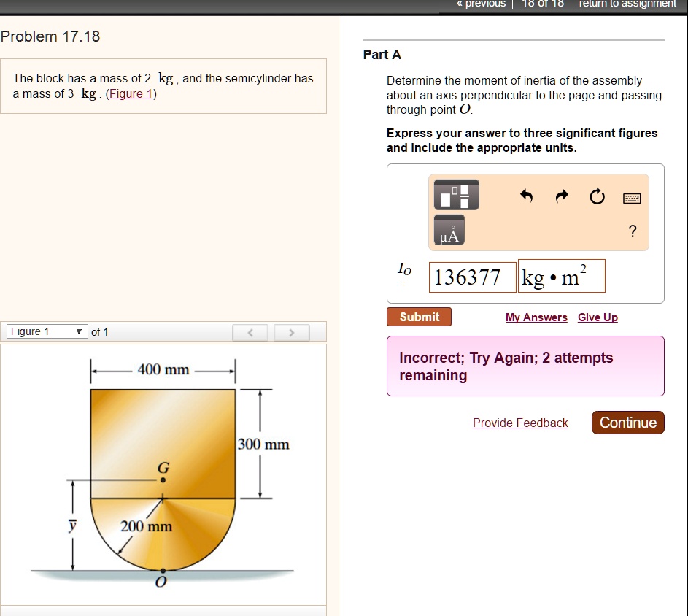Image resolution: width=688 pixels, height=616 pixels.
Task: Open the on-screen keyboard shortcuts icon
Action: click(632, 197)
